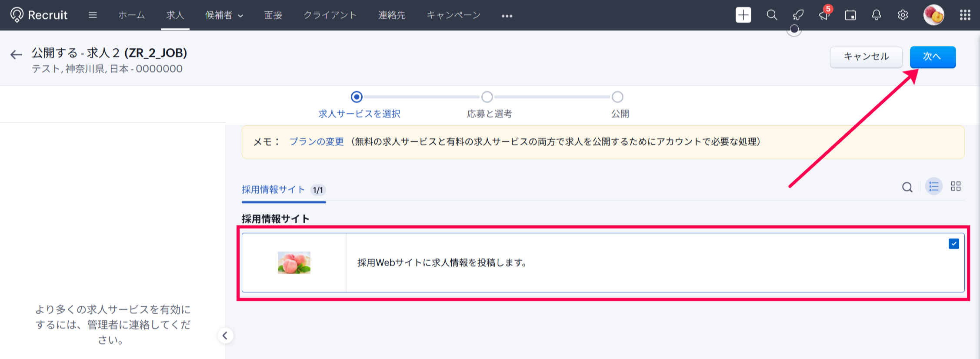The height and width of the screenshot is (359, 980).
Task: Switch to list view of job sites
Action: point(933,187)
